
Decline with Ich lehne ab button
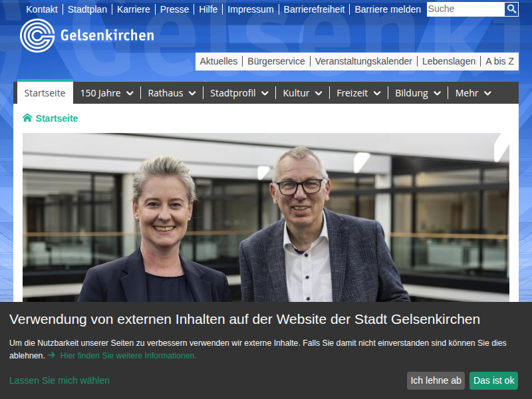click(x=436, y=380)
